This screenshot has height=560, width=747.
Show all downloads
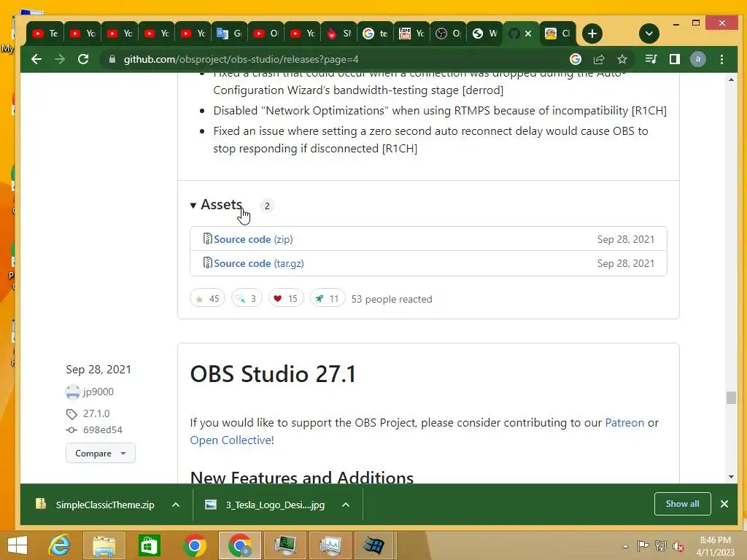682,504
